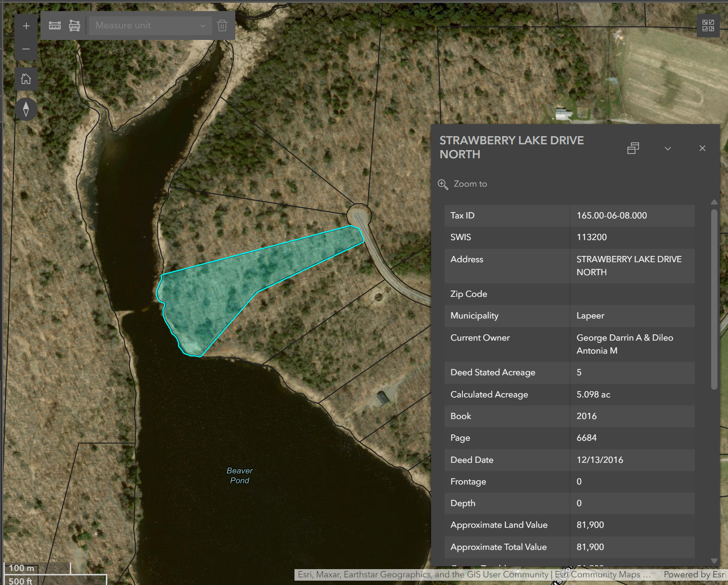The image size is (728, 585).
Task: Click the popup scrollbar thumb
Action: (714, 298)
